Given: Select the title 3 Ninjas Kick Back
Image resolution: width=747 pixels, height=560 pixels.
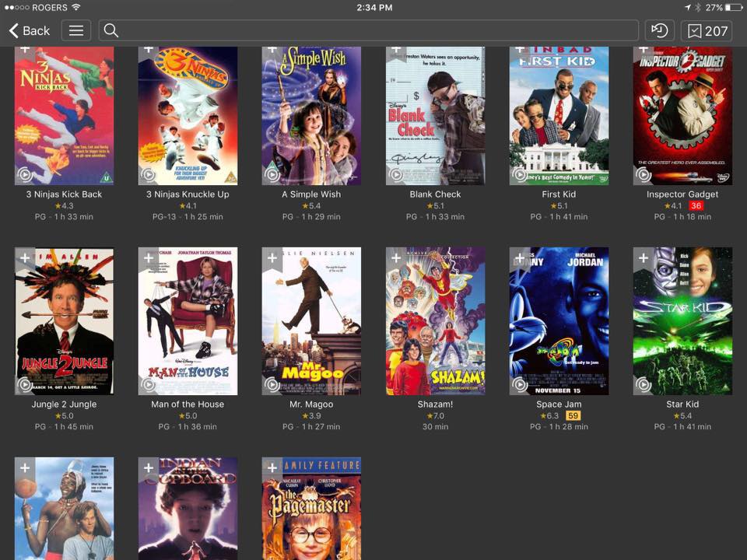Looking at the screenshot, I should click(x=65, y=194).
